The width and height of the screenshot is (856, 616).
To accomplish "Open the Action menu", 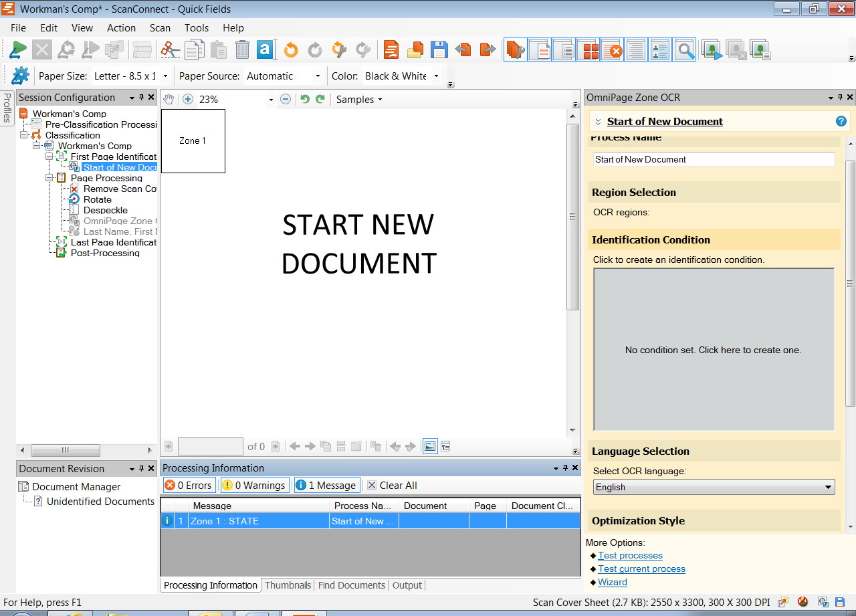I will point(121,28).
